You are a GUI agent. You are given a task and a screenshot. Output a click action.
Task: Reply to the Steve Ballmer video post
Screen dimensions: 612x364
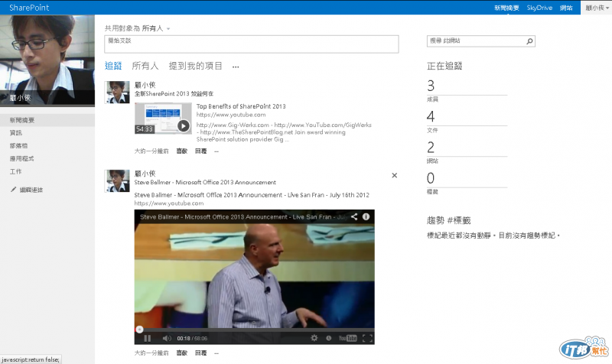[201, 353]
